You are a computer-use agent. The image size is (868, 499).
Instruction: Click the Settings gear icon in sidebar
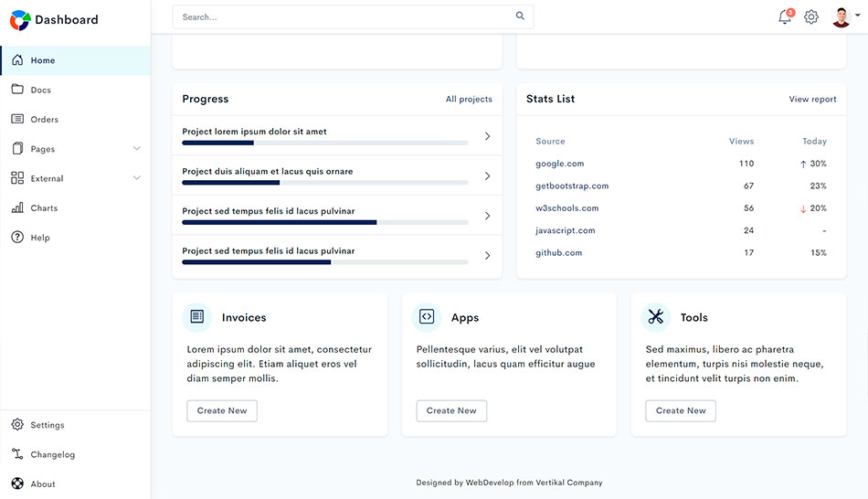coord(17,424)
